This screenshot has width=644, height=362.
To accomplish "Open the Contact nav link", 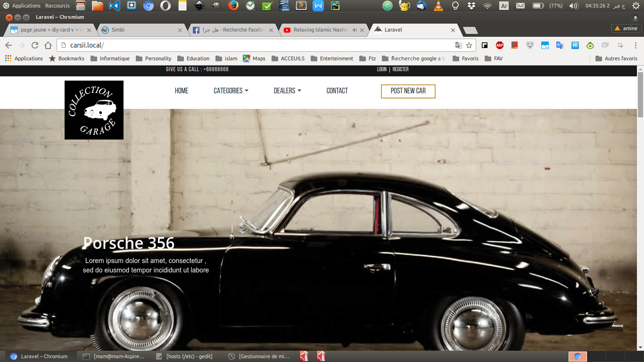I will pyautogui.click(x=337, y=91).
